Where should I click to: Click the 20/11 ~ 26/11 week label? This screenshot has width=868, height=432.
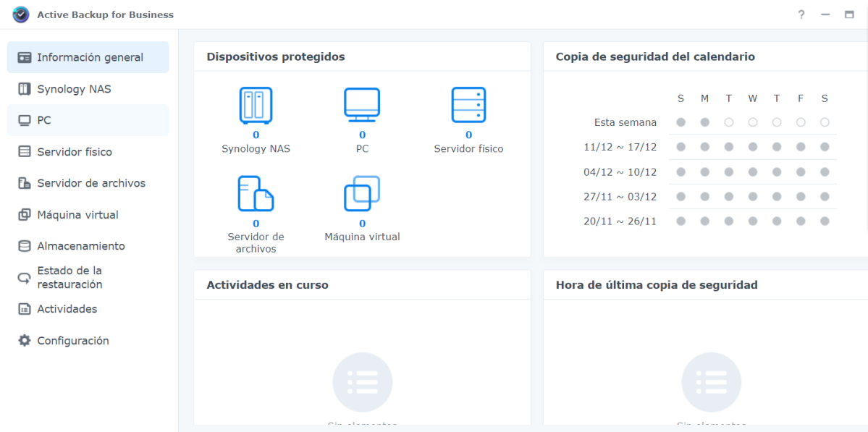click(620, 221)
